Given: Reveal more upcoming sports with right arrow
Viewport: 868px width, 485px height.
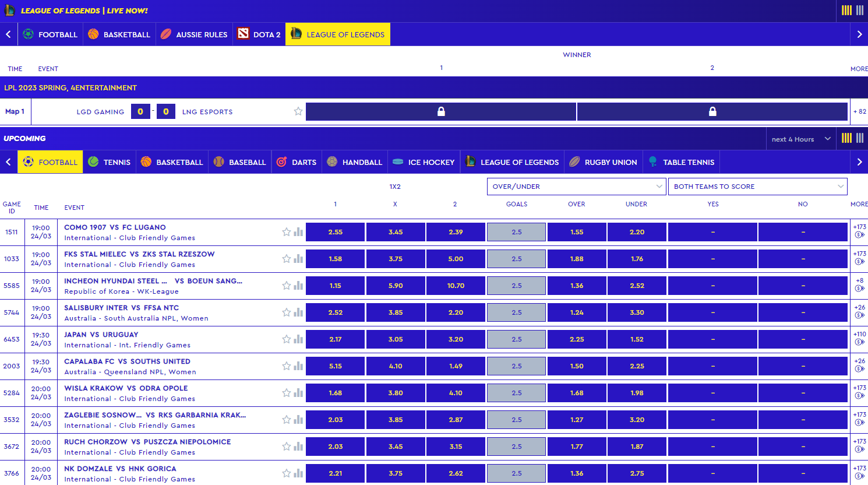Looking at the screenshot, I should [x=859, y=162].
